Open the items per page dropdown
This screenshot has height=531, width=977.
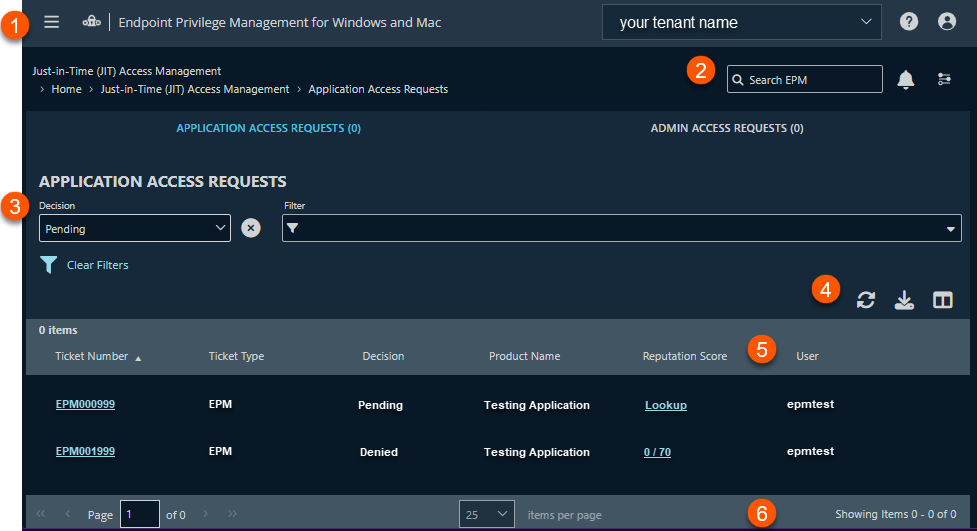click(x=487, y=514)
